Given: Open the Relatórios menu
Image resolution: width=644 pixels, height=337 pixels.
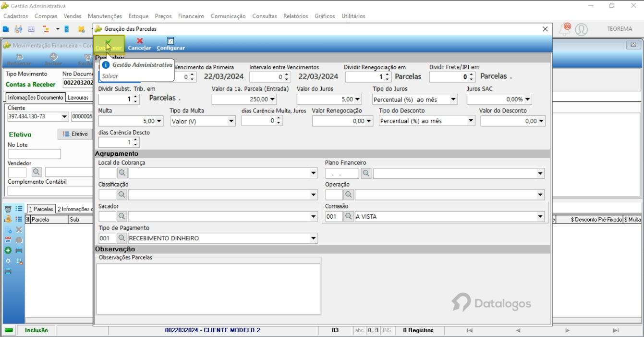Looking at the screenshot, I should point(296,16).
